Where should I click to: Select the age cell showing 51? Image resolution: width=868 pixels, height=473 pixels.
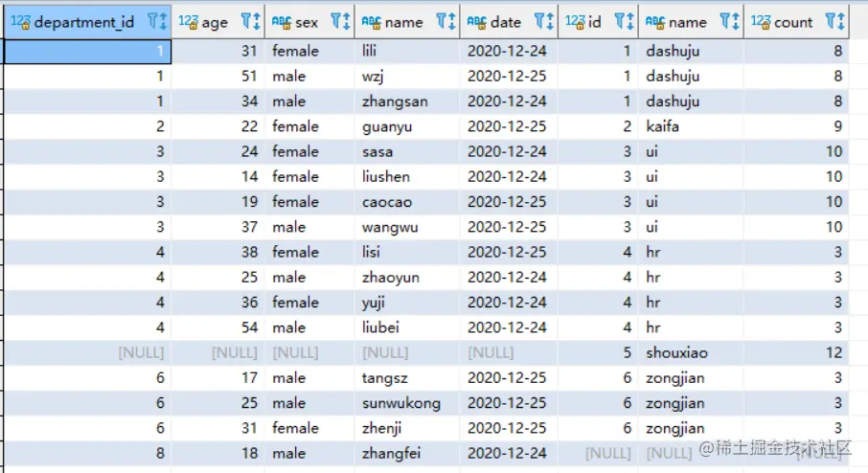point(218,76)
